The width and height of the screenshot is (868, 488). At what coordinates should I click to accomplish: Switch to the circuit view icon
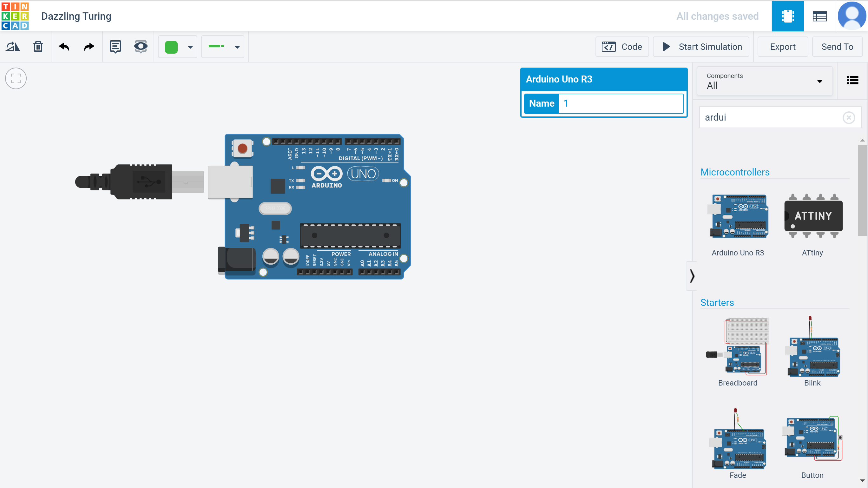click(x=788, y=16)
